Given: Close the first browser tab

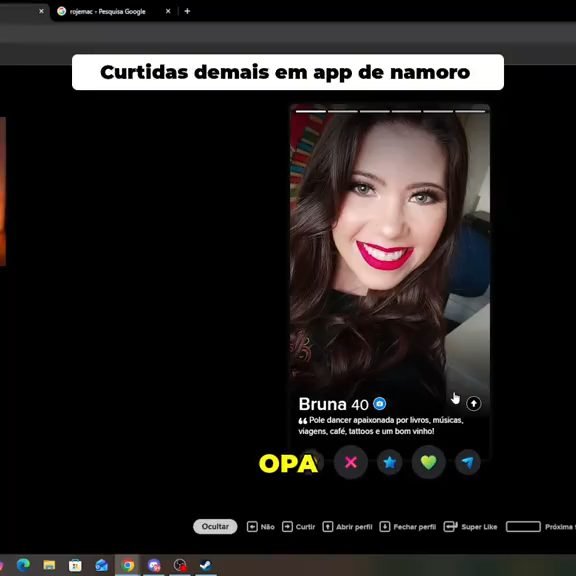Looking at the screenshot, I should coord(41,11).
